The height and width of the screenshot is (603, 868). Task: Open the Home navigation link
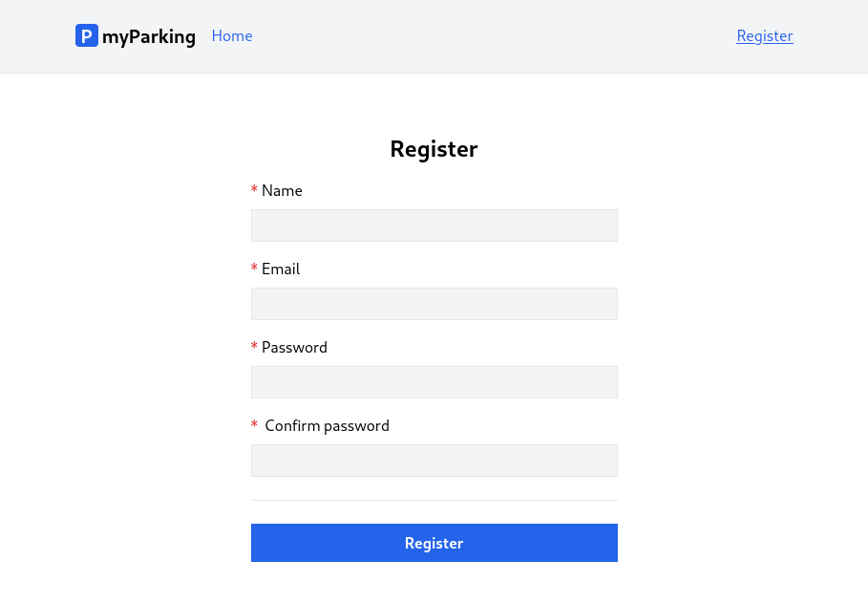(x=232, y=36)
